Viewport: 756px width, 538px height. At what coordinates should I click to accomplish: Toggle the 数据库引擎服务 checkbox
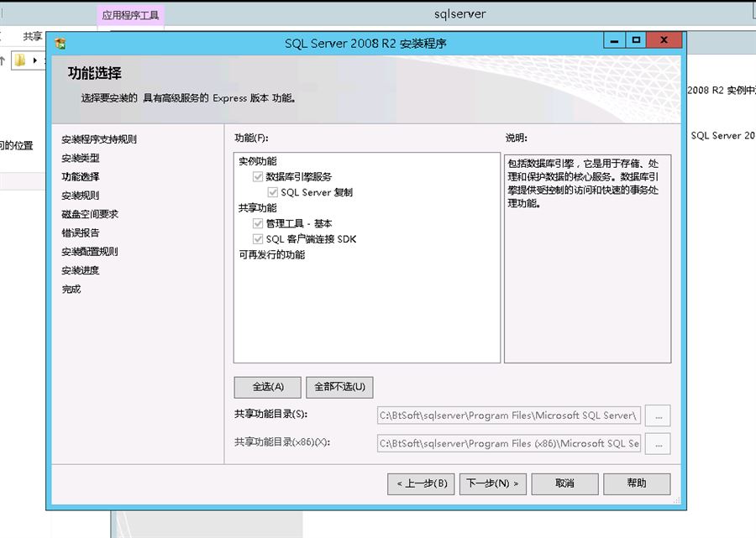(259, 177)
